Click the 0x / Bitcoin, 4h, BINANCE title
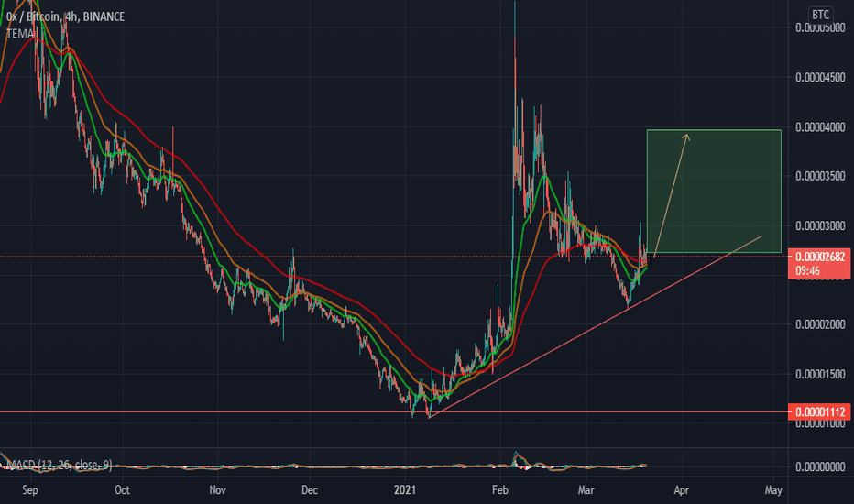 65,16
